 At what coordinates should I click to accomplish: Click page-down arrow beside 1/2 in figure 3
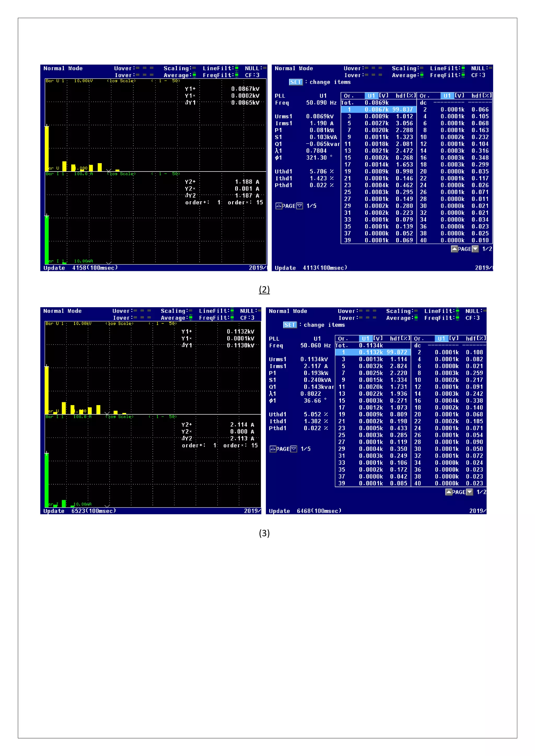click(469, 492)
